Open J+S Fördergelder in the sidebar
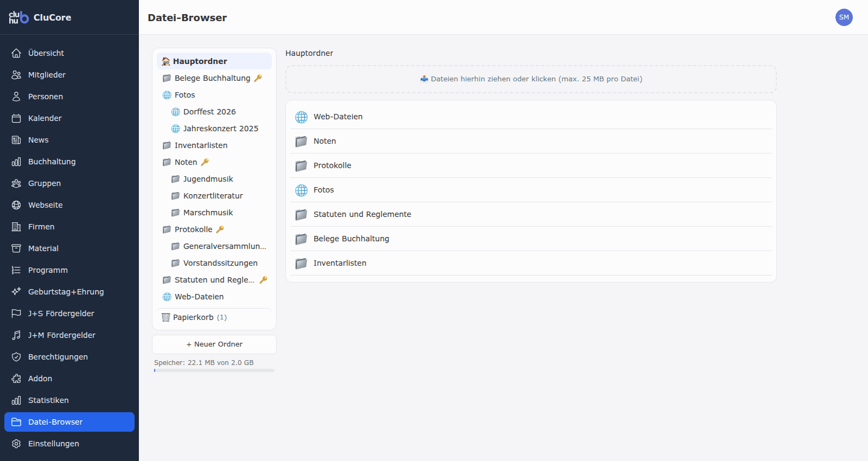The height and width of the screenshot is (461, 868). tap(69, 313)
